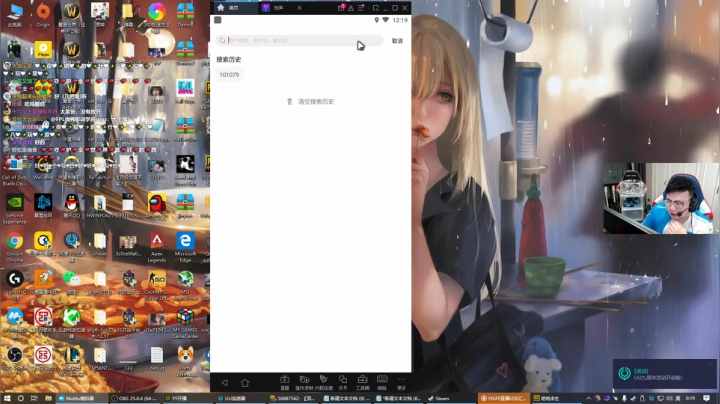This screenshot has width=720, height=404.
Task: Click the debug text file on desktop
Action: point(157,358)
